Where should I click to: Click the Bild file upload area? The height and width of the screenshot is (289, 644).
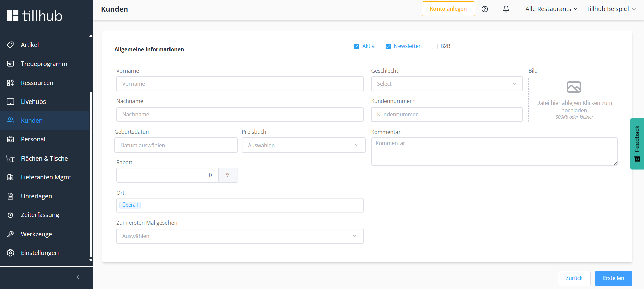tap(574, 99)
